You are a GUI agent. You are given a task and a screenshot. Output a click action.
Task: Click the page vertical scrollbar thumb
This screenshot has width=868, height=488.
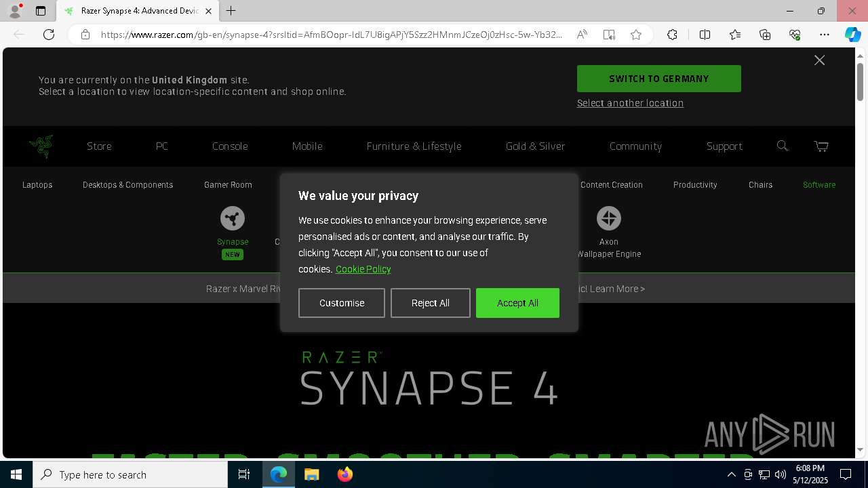tap(860, 81)
